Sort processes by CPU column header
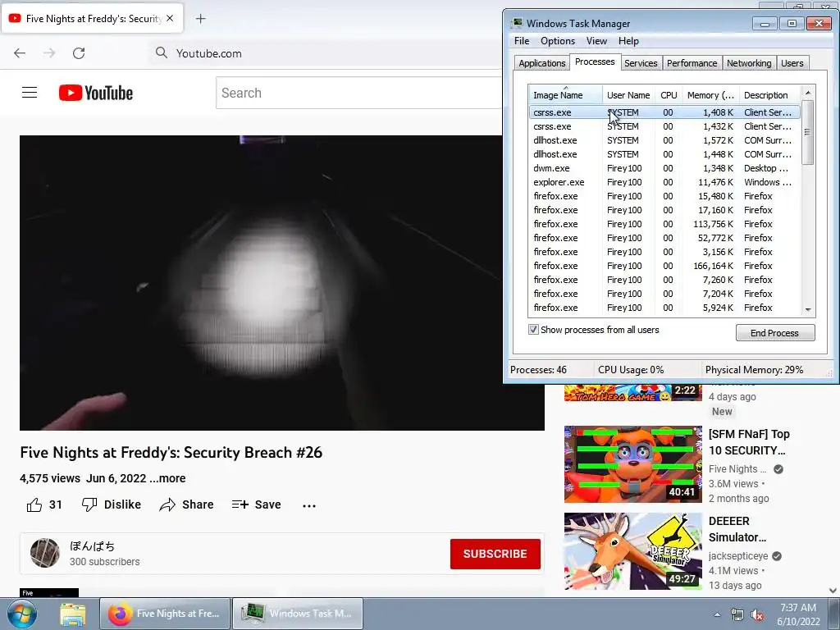Viewport: 840px width, 630px height. coord(669,95)
